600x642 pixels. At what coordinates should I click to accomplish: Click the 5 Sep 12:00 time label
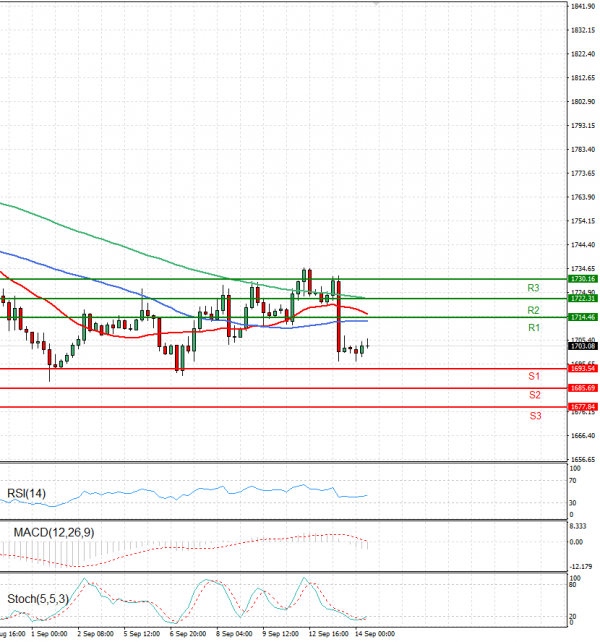pos(142,634)
